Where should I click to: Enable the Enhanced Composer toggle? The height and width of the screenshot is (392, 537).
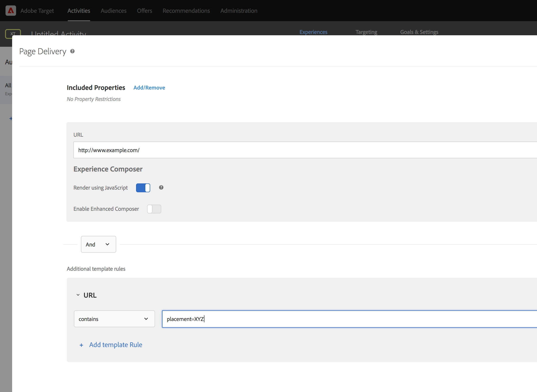154,209
